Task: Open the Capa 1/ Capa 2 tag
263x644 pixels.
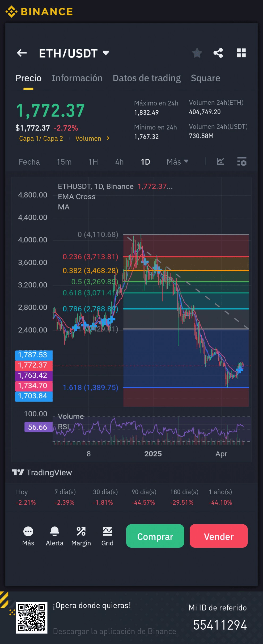Action: coord(41,139)
